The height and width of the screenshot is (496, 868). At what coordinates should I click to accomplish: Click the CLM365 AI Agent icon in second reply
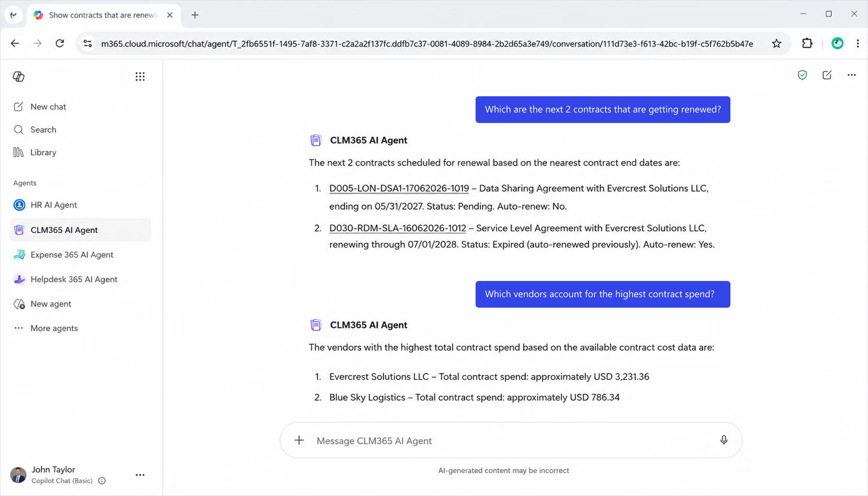pyautogui.click(x=316, y=325)
